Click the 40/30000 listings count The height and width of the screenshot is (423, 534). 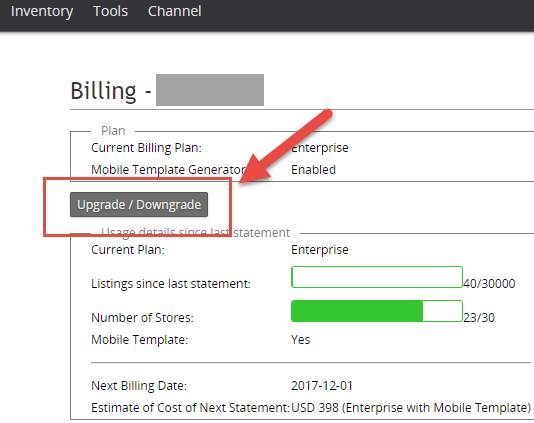[x=489, y=283]
